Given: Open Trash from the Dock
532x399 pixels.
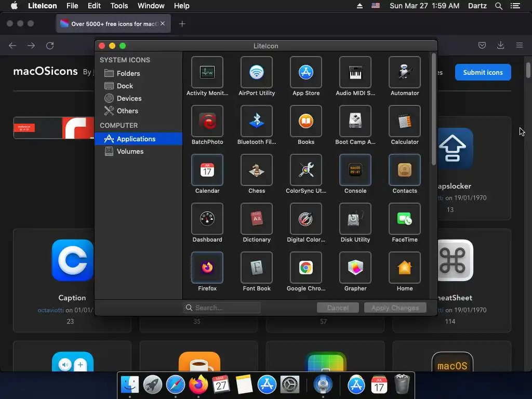Looking at the screenshot, I should pyautogui.click(x=402, y=384).
